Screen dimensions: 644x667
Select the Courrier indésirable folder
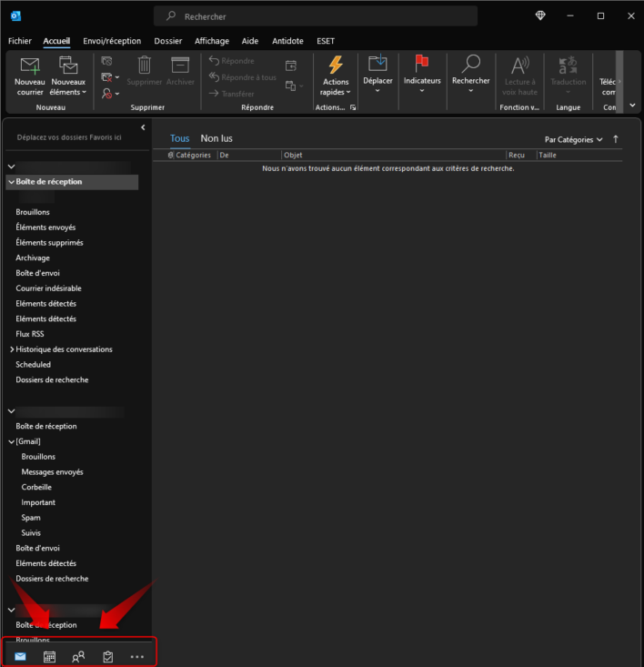point(48,288)
